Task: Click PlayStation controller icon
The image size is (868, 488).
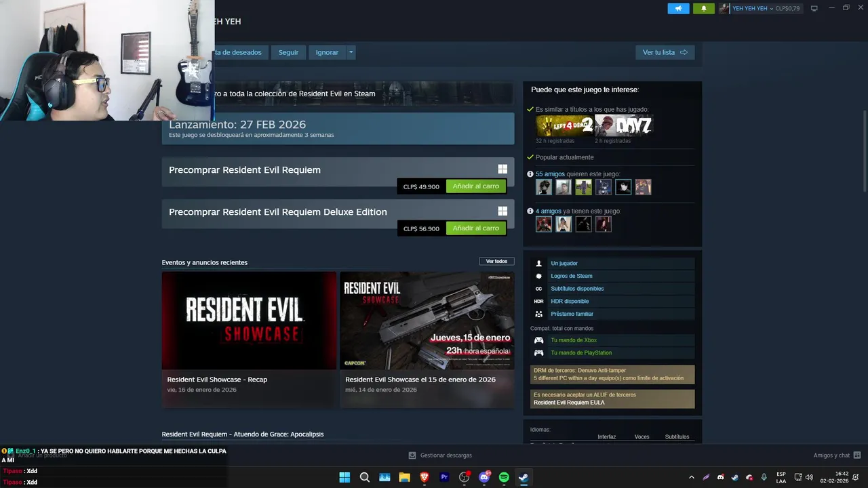Action: pos(539,353)
